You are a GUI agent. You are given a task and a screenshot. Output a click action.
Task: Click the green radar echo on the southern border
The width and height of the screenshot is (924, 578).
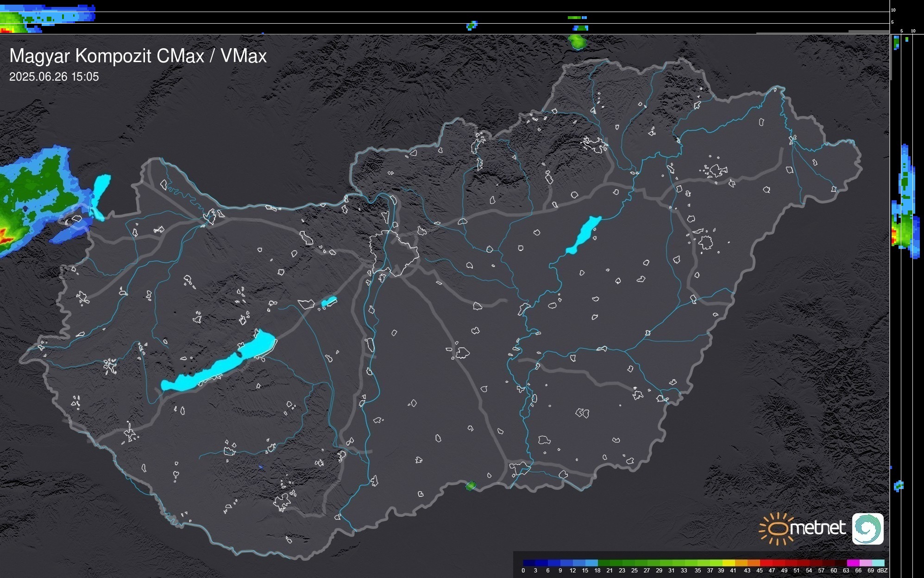[x=470, y=486]
